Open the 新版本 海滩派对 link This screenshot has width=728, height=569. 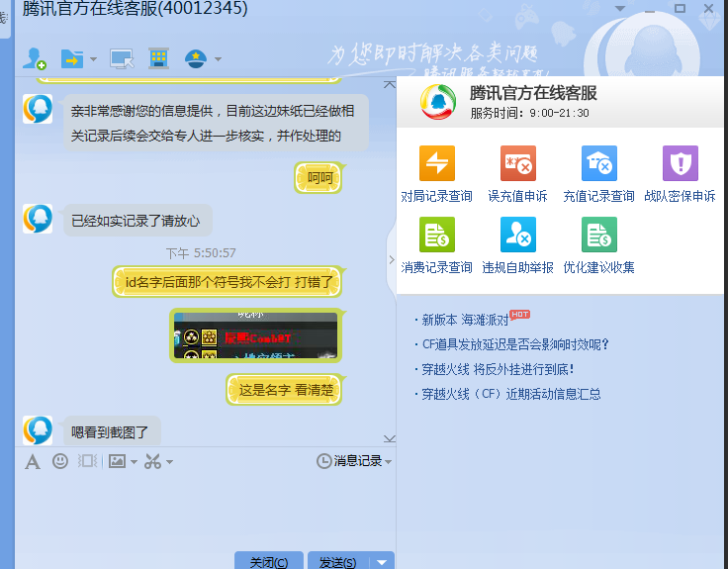tap(465, 320)
